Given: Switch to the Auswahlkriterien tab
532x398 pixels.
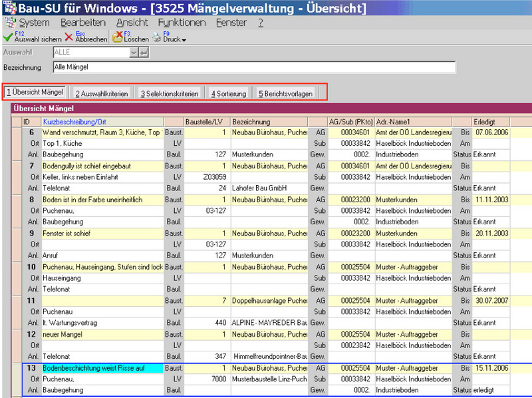Looking at the screenshot, I should pos(101,94).
